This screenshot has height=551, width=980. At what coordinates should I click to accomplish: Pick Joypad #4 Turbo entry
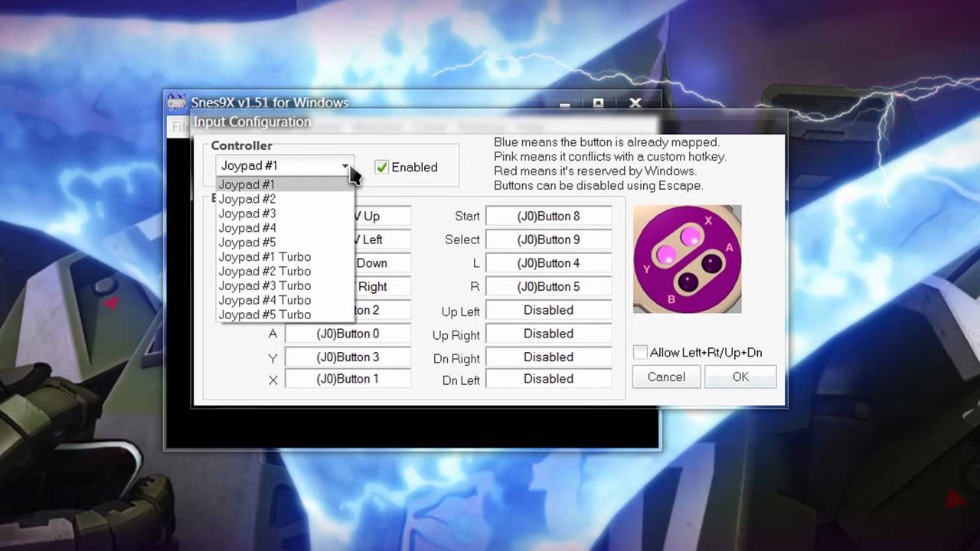pos(285,300)
